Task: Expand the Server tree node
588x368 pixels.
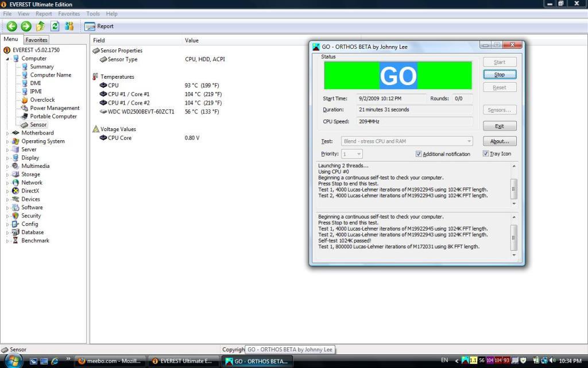Action: pyautogui.click(x=7, y=149)
